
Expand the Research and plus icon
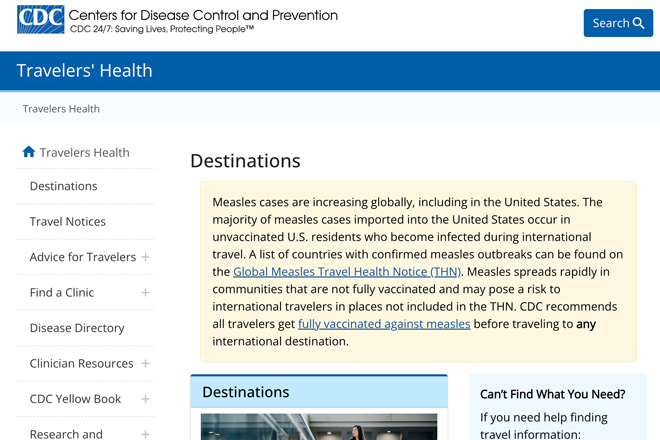coord(145,434)
